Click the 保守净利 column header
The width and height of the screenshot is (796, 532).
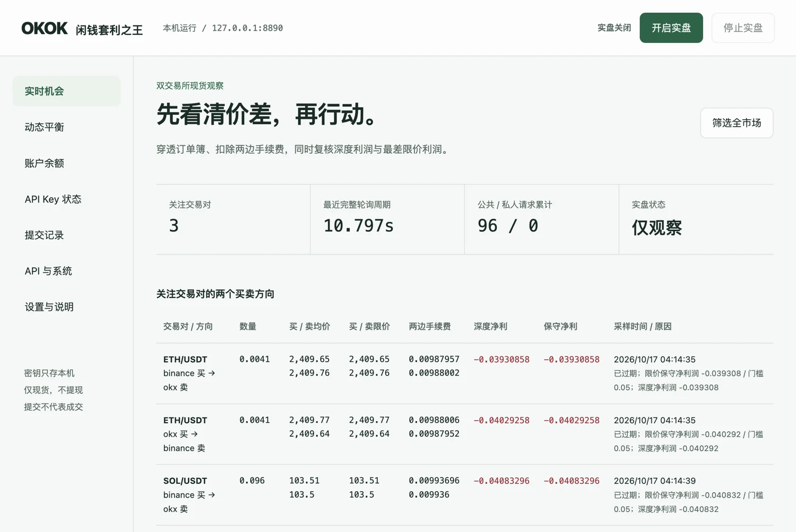560,327
